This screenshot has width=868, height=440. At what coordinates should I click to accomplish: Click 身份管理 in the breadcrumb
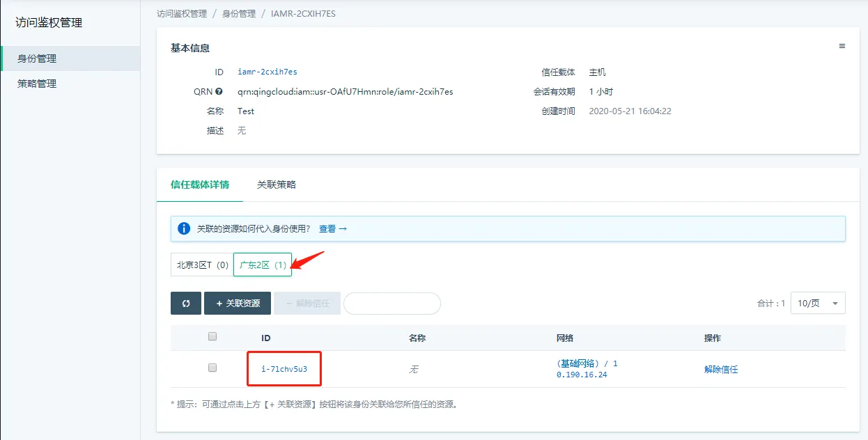click(x=239, y=13)
